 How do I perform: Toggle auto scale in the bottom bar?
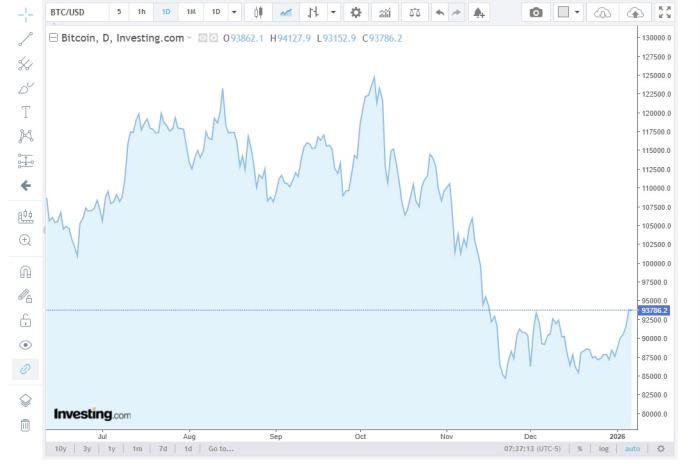(x=632, y=449)
